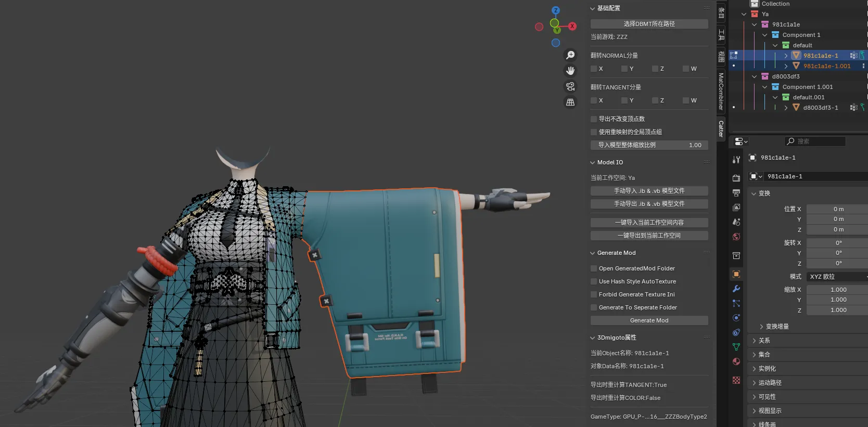Open the Modifiers wrench tab icon

pos(736,289)
